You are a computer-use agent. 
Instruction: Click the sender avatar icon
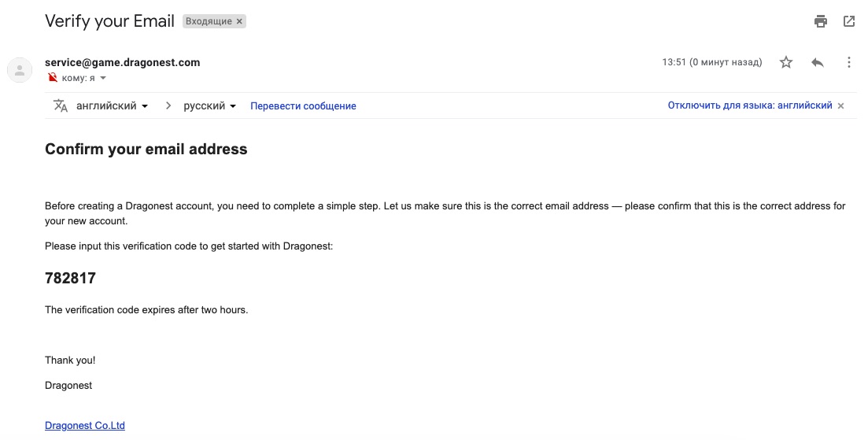coord(20,70)
